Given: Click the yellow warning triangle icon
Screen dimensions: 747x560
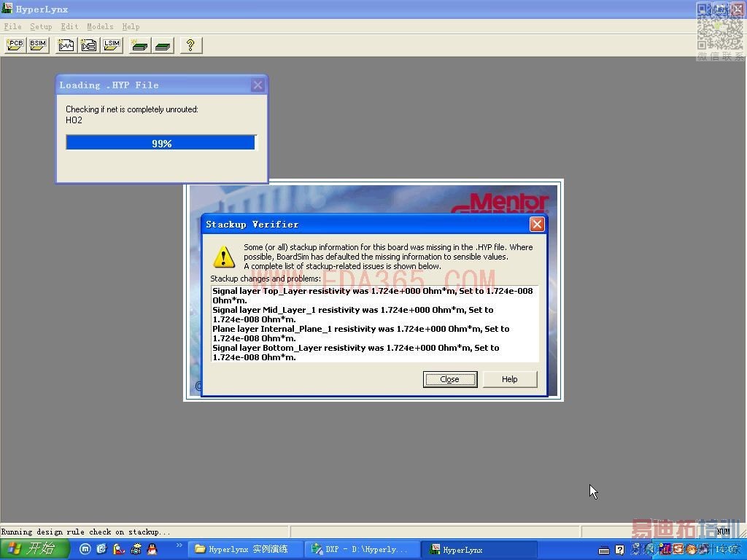Looking at the screenshot, I should [x=223, y=257].
